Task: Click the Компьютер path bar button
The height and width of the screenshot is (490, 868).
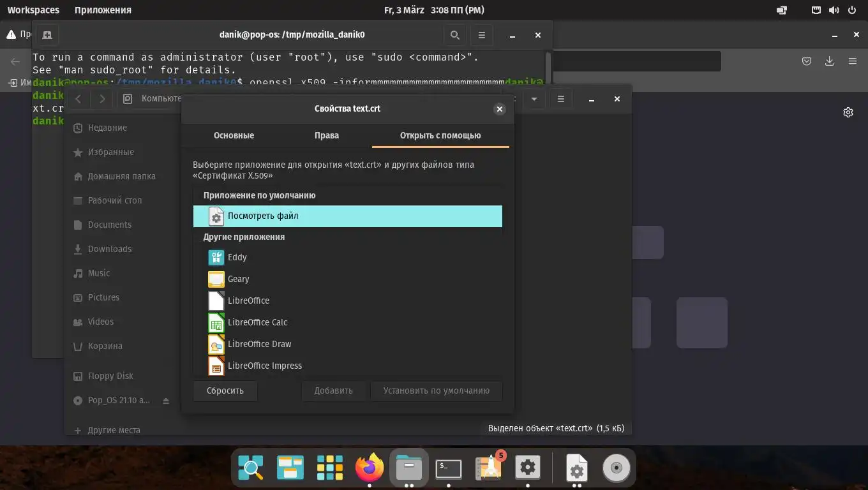Action: (x=152, y=99)
